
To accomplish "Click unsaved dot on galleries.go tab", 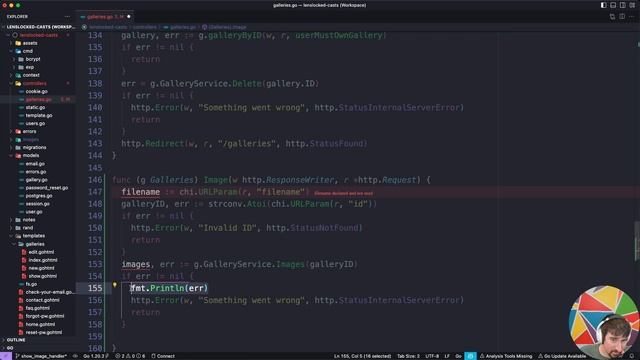I will tap(129, 17).
